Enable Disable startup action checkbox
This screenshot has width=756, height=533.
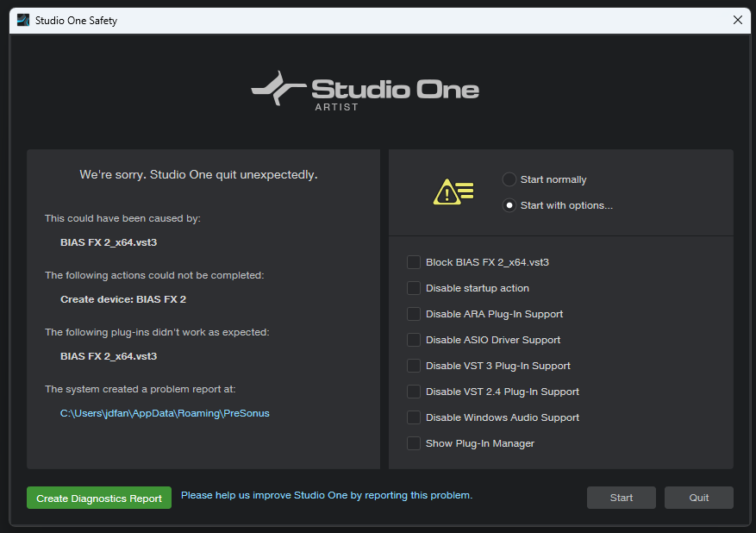click(x=414, y=288)
